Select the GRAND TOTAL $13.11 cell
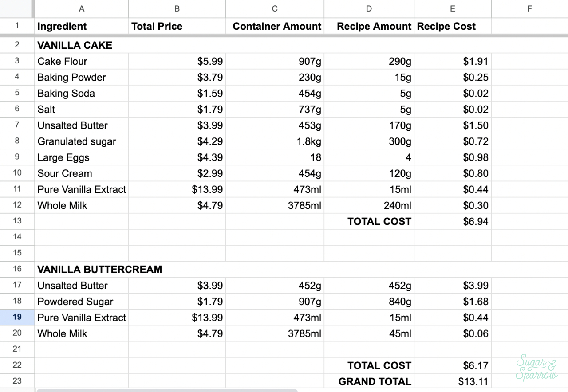 click(x=452, y=381)
